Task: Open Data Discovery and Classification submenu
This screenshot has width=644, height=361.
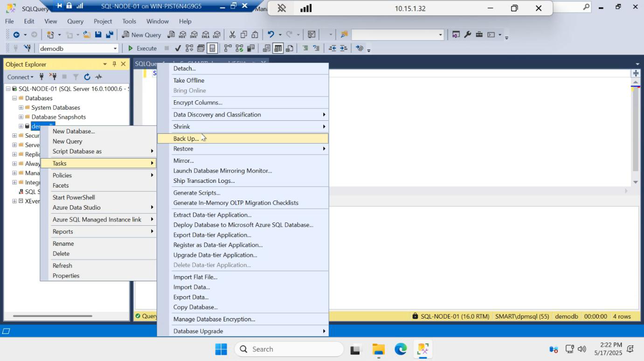Action: [x=242, y=115]
